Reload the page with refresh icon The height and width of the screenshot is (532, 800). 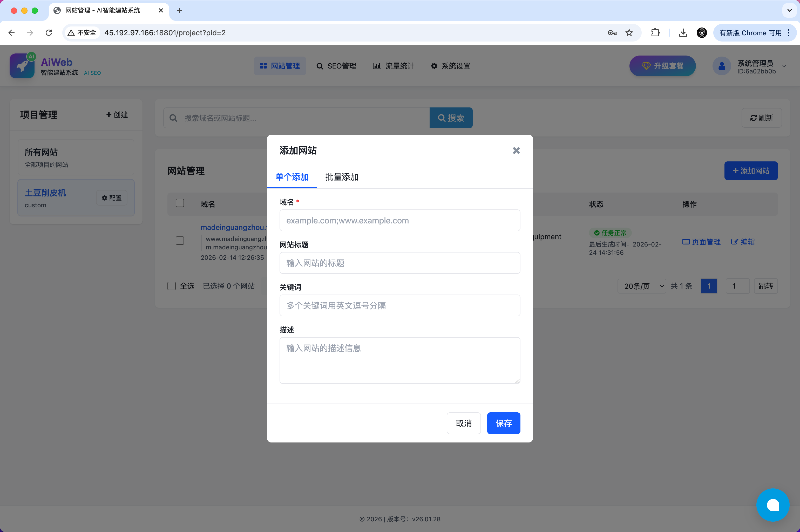tap(49, 33)
